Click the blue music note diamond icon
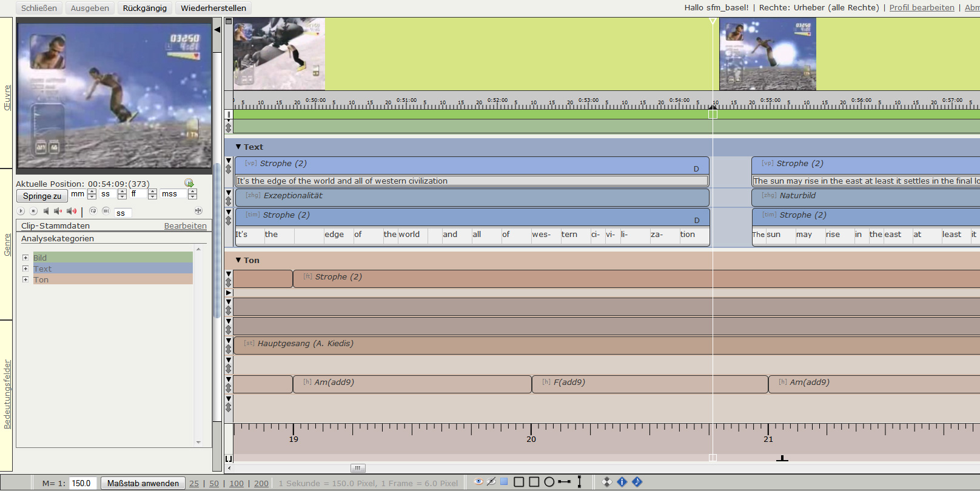This screenshot has height=491, width=980. [637, 482]
